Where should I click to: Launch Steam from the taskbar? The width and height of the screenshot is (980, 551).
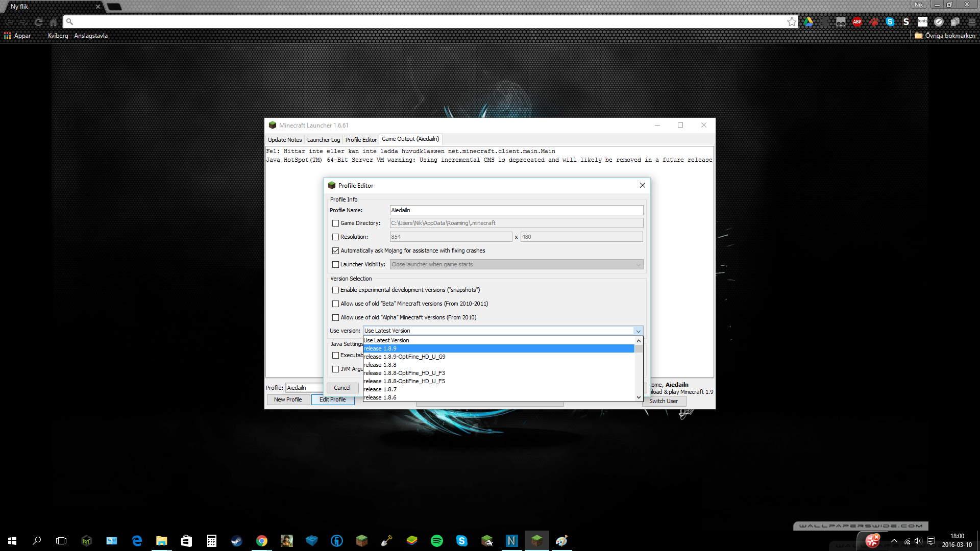click(x=237, y=541)
